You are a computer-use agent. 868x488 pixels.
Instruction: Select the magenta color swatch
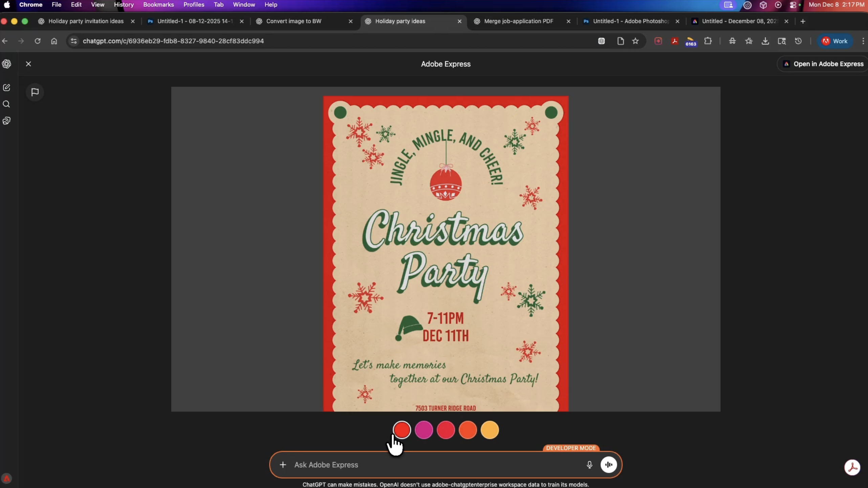pyautogui.click(x=424, y=430)
